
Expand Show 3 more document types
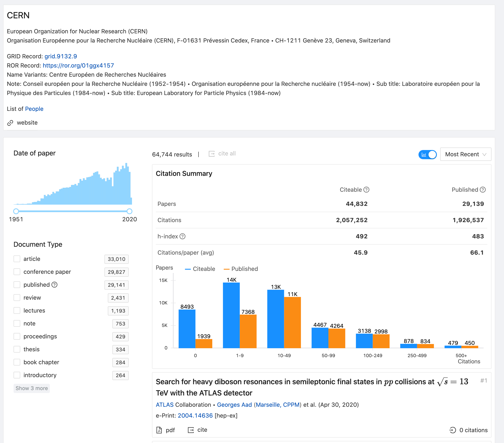tap(31, 388)
